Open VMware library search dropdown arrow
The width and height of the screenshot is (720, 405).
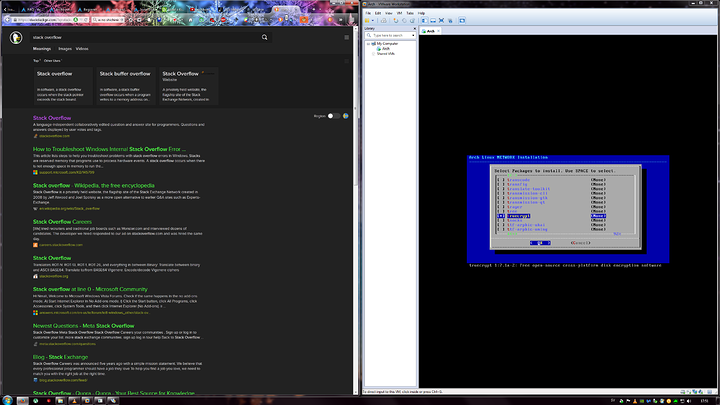[x=413, y=35]
